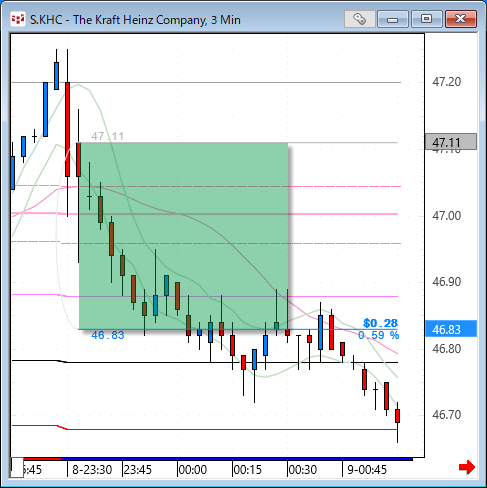Click the 47.00 price axis label
This screenshot has height=488, width=487.
(x=446, y=216)
